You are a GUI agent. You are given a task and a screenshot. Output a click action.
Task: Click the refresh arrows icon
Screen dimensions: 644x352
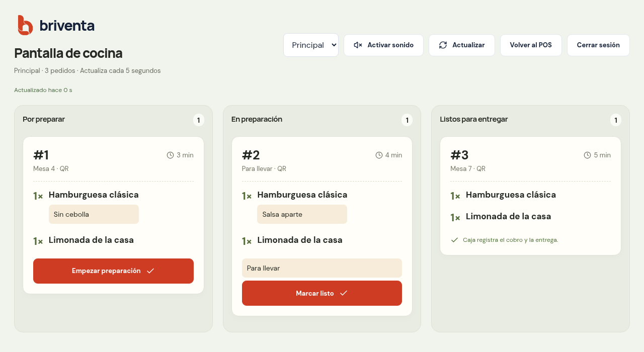[443, 45]
